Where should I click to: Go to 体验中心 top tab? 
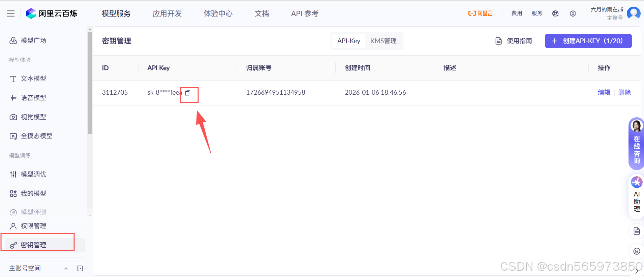218,13
